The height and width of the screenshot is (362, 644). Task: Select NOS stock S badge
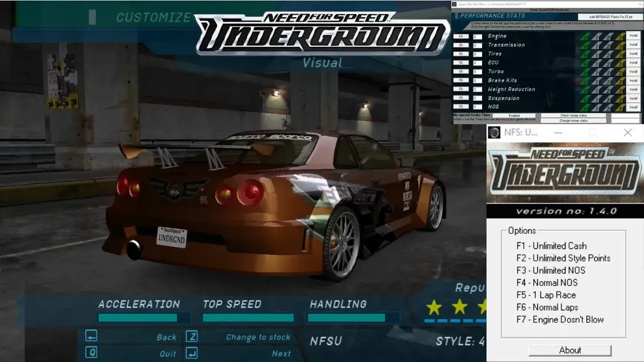(585, 107)
